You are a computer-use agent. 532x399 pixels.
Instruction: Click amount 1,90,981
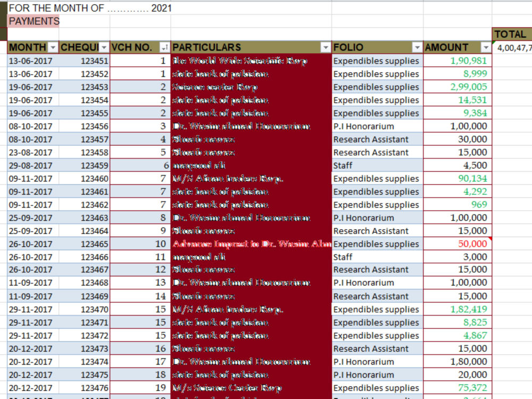click(x=469, y=61)
